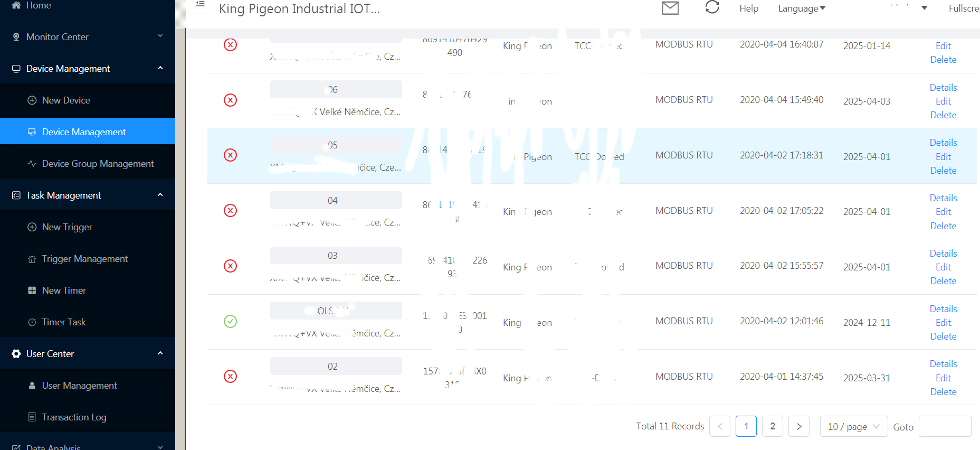Image resolution: width=980 pixels, height=450 pixels.
Task: Click the Goto page input field
Action: pyautogui.click(x=945, y=426)
